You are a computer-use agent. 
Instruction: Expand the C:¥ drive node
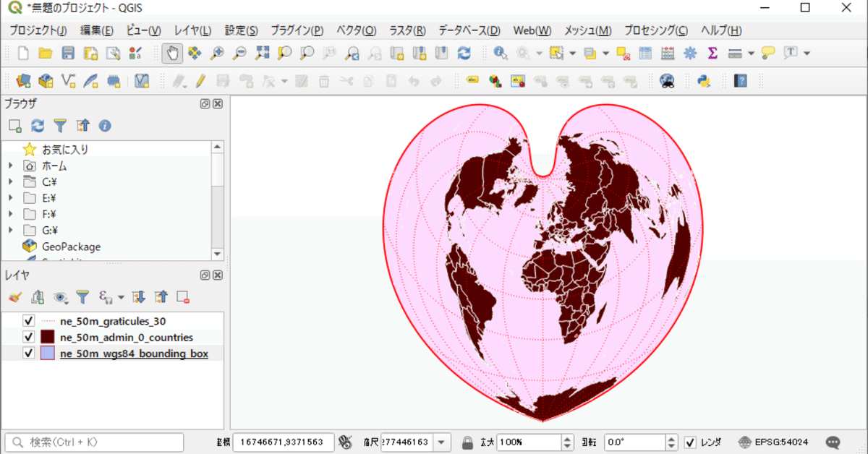10,181
